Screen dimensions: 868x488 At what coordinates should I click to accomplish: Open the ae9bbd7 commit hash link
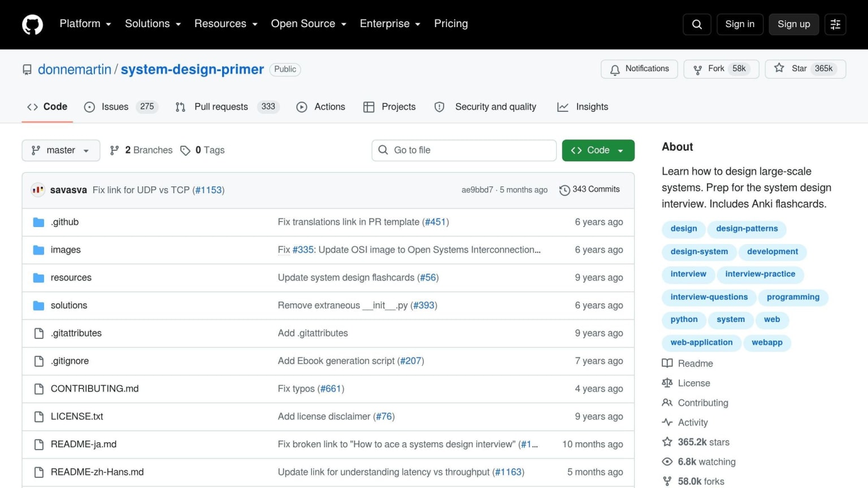(x=477, y=190)
